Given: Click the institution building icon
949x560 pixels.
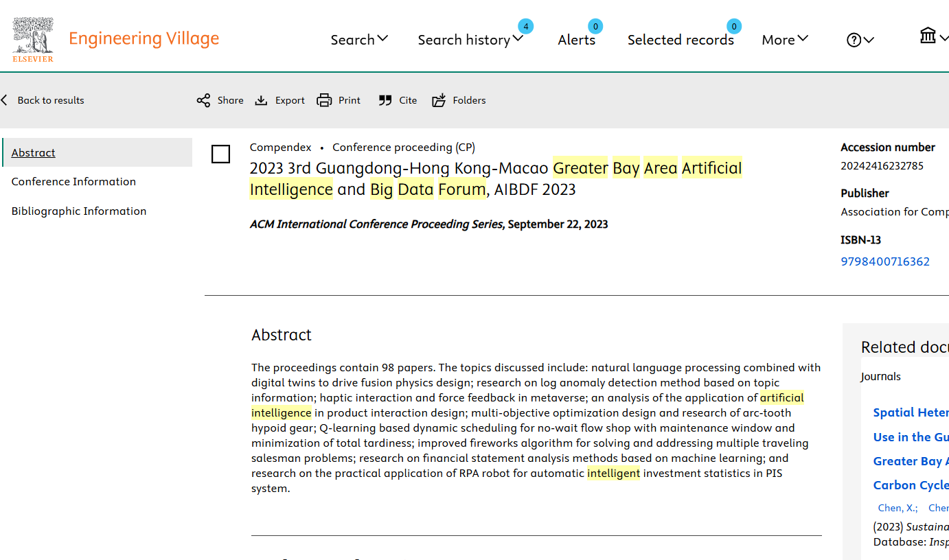Looking at the screenshot, I should 928,36.
